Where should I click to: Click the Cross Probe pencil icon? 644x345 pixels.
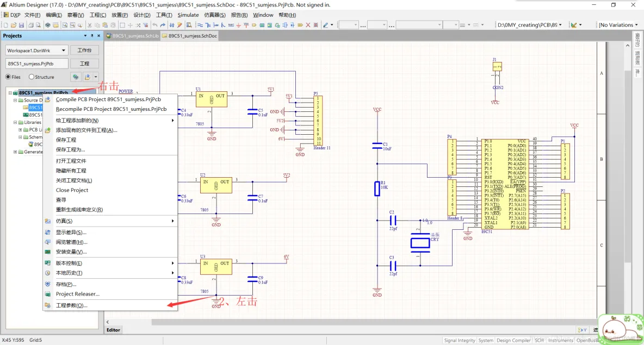pyautogui.click(x=179, y=25)
